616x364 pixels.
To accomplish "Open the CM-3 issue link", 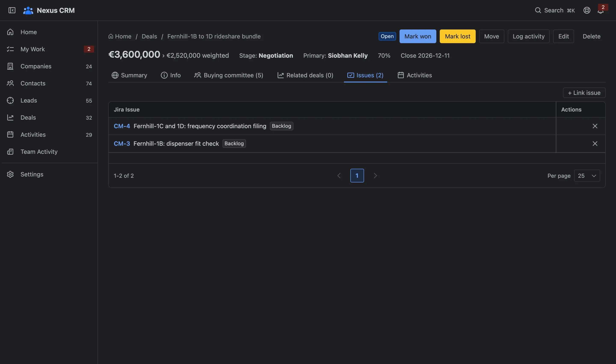I will [x=122, y=144].
